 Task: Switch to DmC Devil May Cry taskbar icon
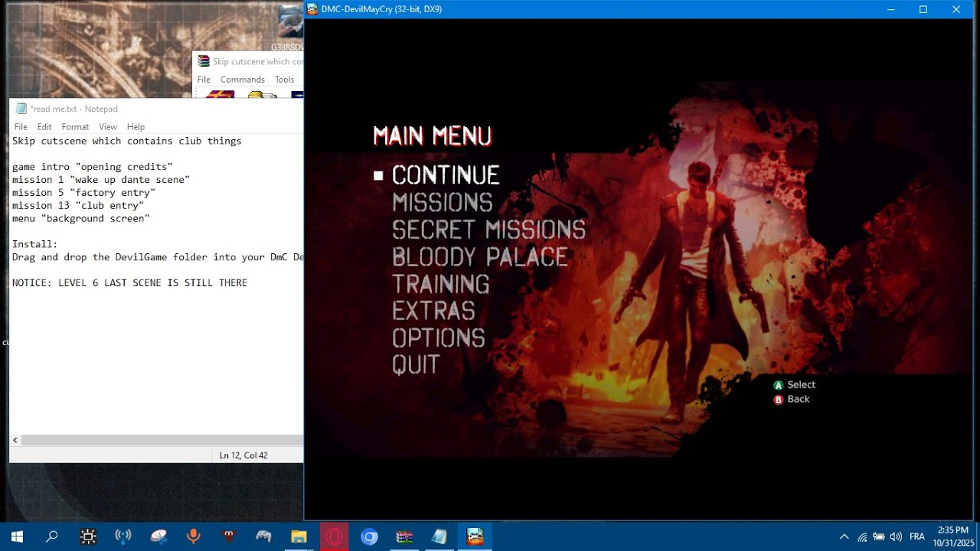475,536
